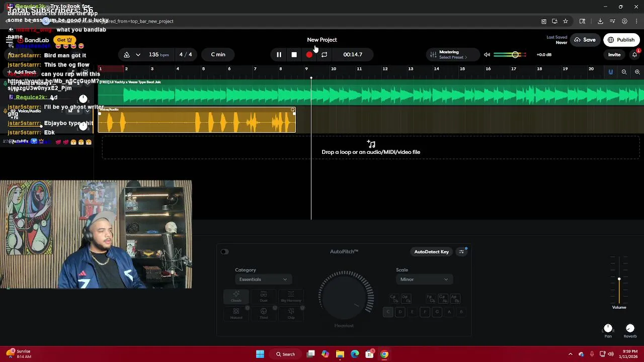
Task: Select the yellow Voice/Audio clip
Action: pyautogui.click(x=197, y=120)
